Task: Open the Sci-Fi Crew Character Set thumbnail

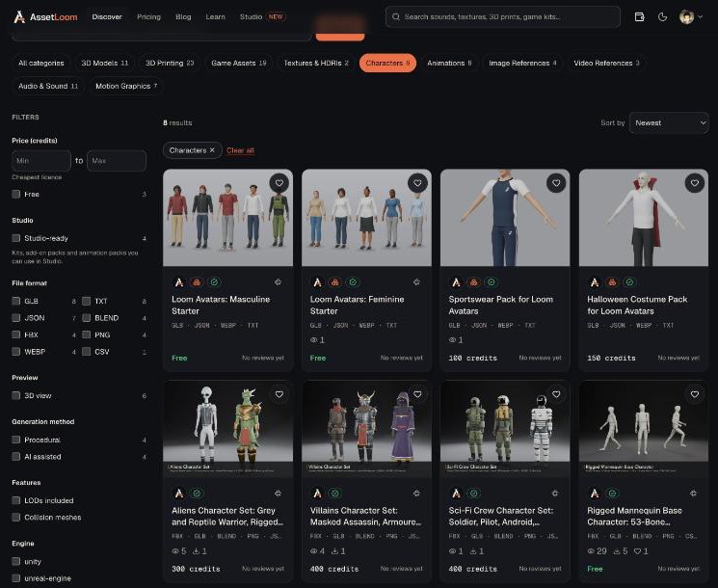Action: point(505,429)
